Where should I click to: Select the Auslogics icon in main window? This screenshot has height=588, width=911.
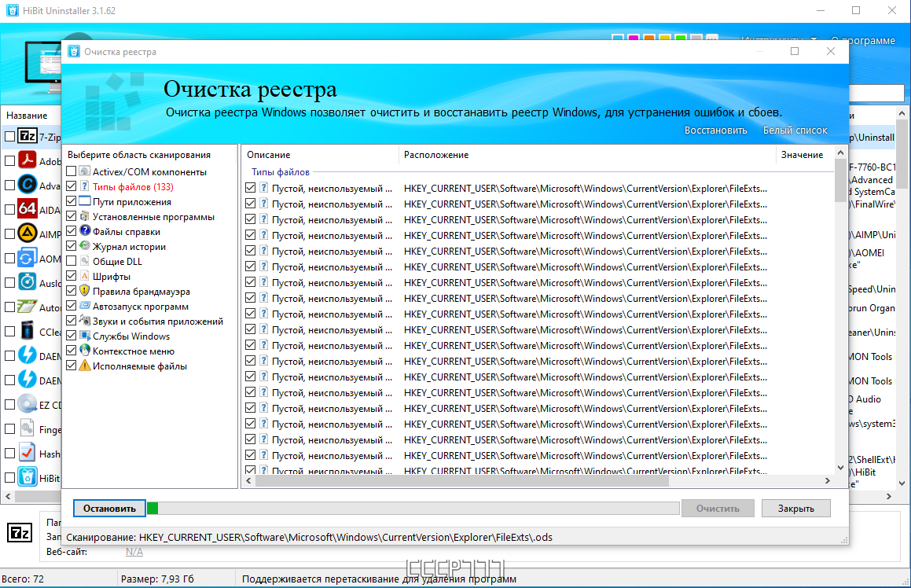[x=28, y=282]
